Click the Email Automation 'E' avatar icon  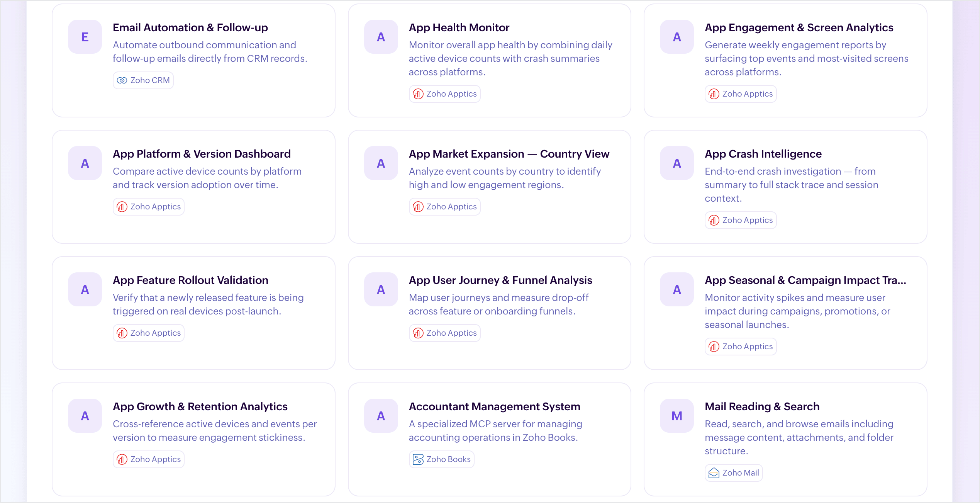coord(85,37)
